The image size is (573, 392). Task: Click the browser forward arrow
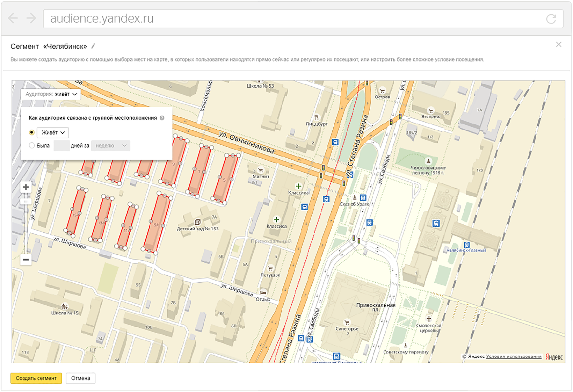tap(31, 18)
